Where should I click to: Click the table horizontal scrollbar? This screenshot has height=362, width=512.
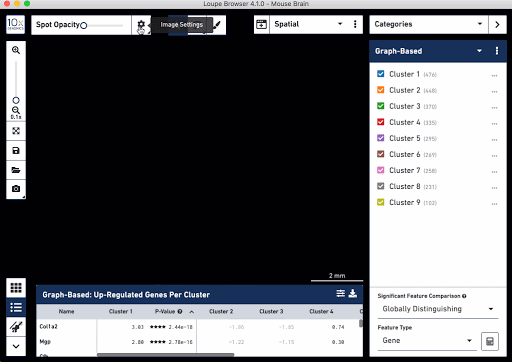166,355
